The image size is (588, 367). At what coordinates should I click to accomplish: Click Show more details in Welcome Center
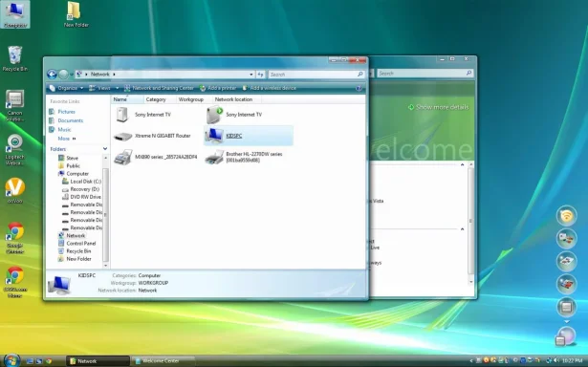point(438,107)
